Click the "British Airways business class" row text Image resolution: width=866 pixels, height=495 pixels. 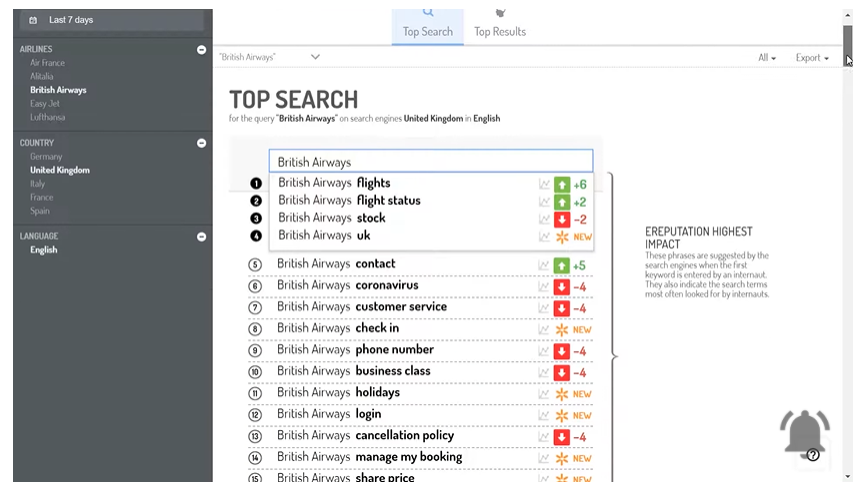coord(353,371)
